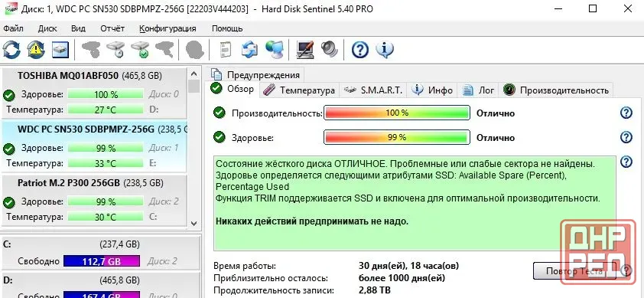This screenshot has width=644, height=298.
Task: Click the refresh arrows toolbar icon
Action: click(11, 50)
